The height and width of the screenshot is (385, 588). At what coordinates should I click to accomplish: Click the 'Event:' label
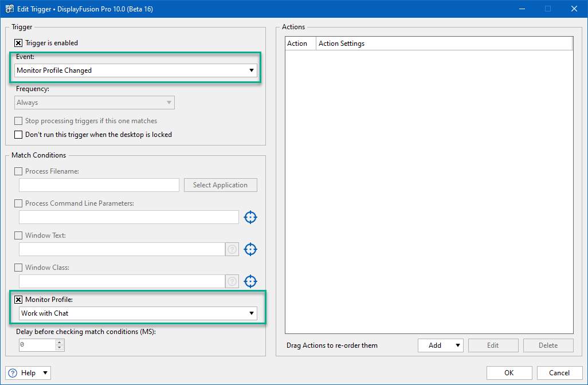tap(25, 57)
